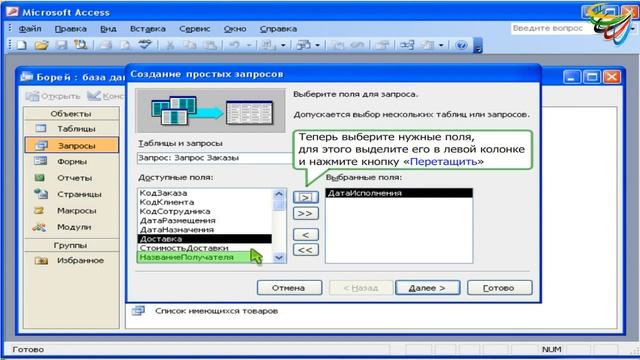Open the Вид menu
Image resolution: width=640 pixels, height=360 pixels.
tap(108, 29)
